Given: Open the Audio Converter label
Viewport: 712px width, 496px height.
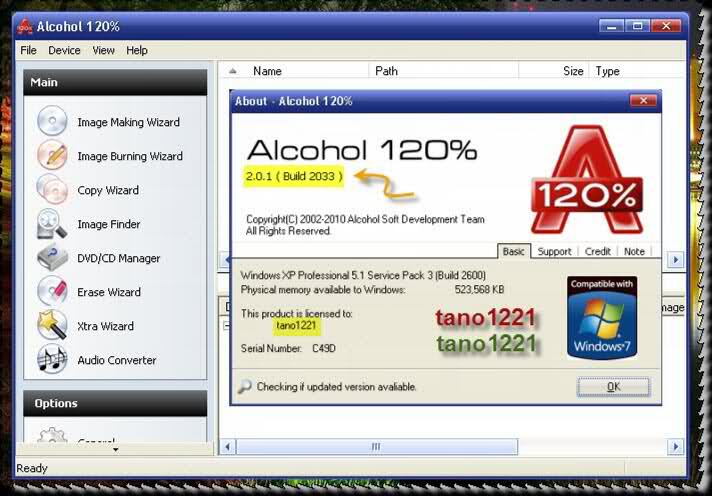Looking at the screenshot, I should [x=117, y=360].
